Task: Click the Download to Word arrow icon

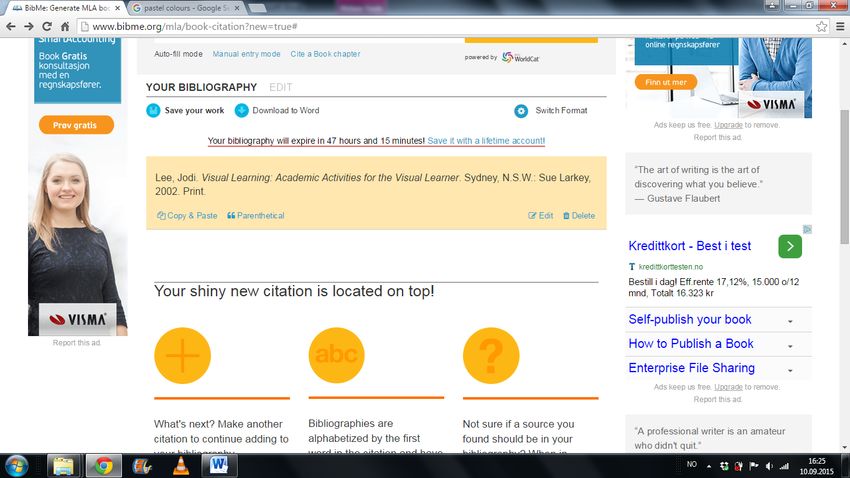Action: 242,111
